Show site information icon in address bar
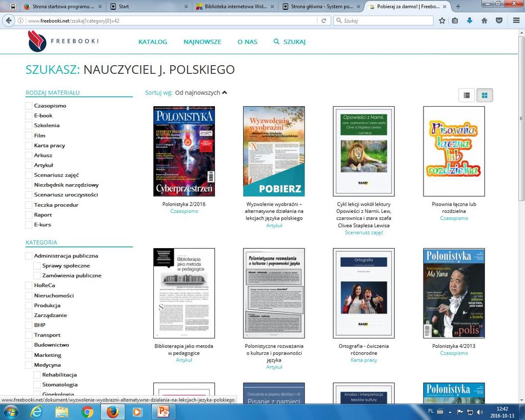Image resolution: width=525 pixels, height=420 pixels. (x=21, y=21)
